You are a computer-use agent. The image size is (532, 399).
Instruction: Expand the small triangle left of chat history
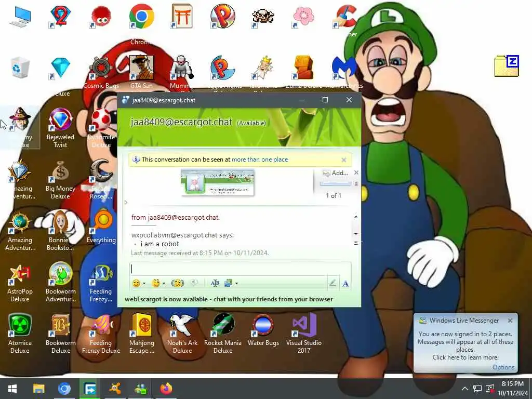[x=126, y=203]
